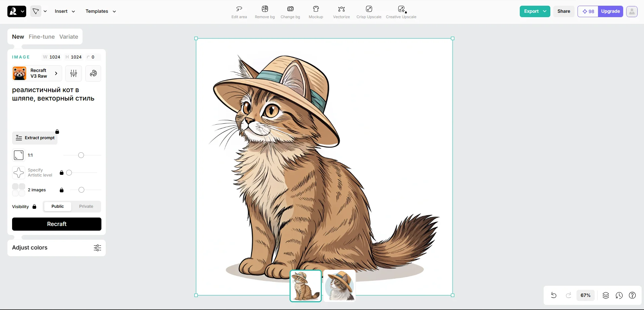
Task: Open the Recraft V3 Raw style selector
Action: 37,73
